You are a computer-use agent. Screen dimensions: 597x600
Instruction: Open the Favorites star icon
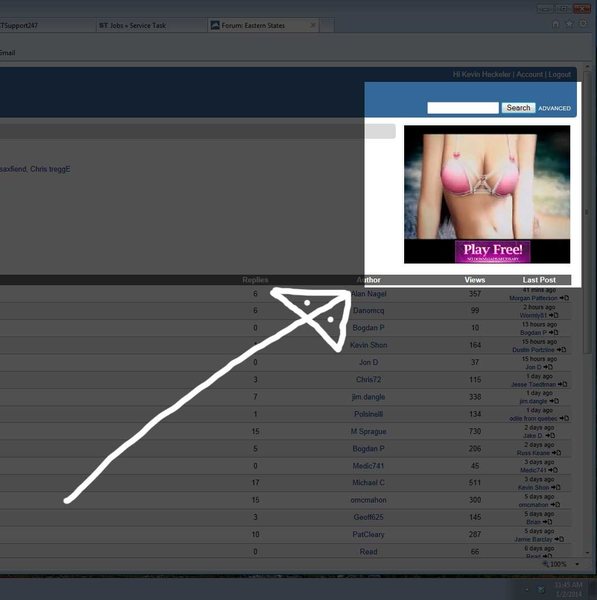coord(569,24)
